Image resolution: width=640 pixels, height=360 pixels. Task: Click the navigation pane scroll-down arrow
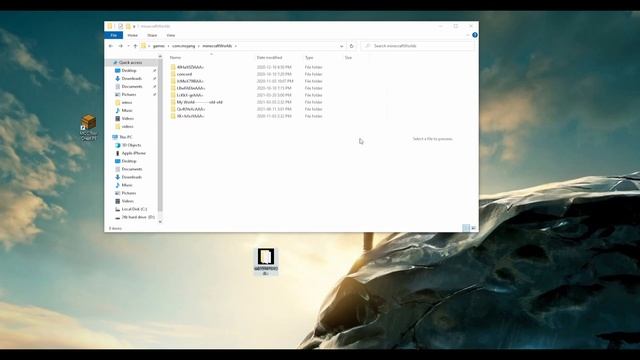pyautogui.click(x=160, y=222)
